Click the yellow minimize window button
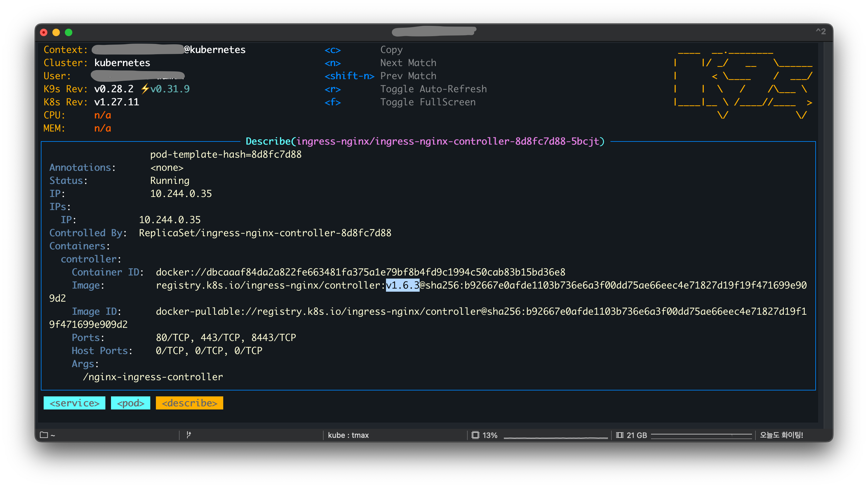This screenshot has width=868, height=488. click(x=56, y=32)
